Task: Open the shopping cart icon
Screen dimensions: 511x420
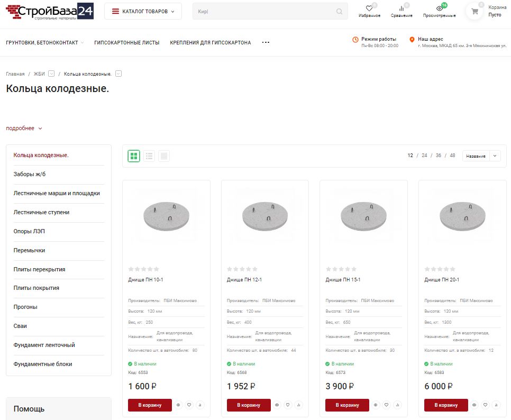Action: [x=475, y=12]
